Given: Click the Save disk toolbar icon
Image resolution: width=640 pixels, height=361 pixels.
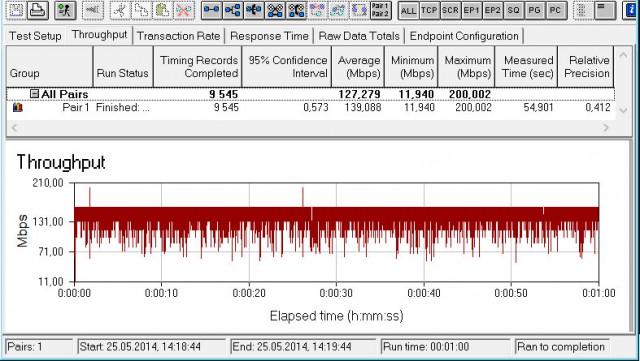Looking at the screenshot, I should point(16,11).
